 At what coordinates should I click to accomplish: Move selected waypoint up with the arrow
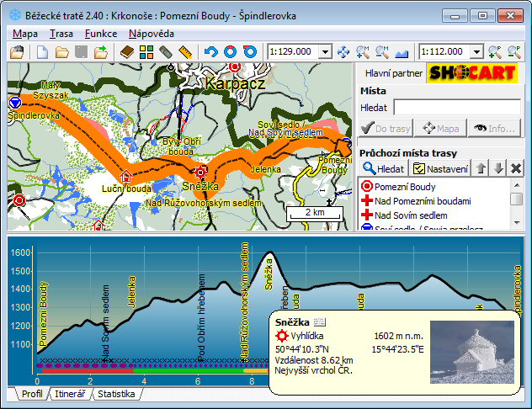click(481, 168)
